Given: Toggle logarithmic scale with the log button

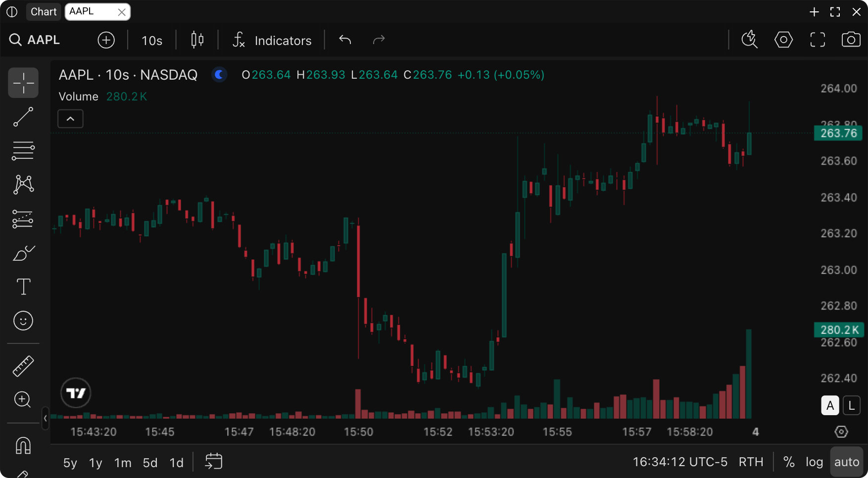Looking at the screenshot, I should pos(815,462).
